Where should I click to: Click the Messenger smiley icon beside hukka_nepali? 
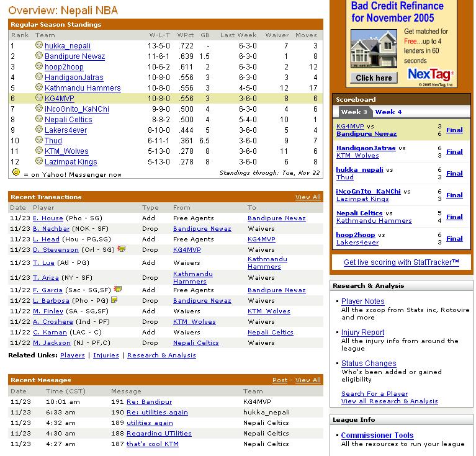click(39, 45)
